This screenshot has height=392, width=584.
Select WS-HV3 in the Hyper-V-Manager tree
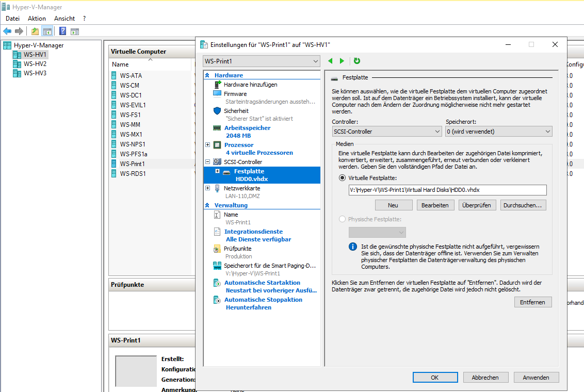(35, 73)
